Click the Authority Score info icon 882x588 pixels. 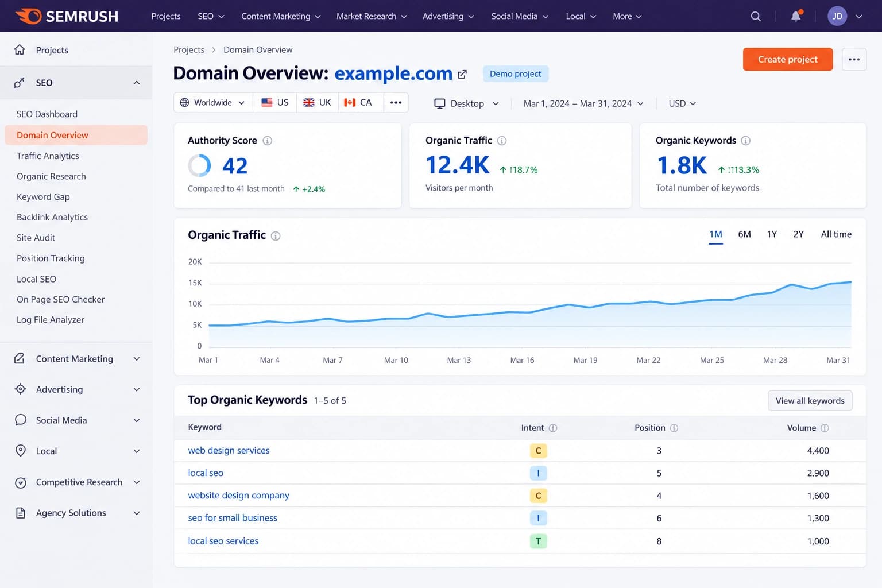click(x=267, y=140)
